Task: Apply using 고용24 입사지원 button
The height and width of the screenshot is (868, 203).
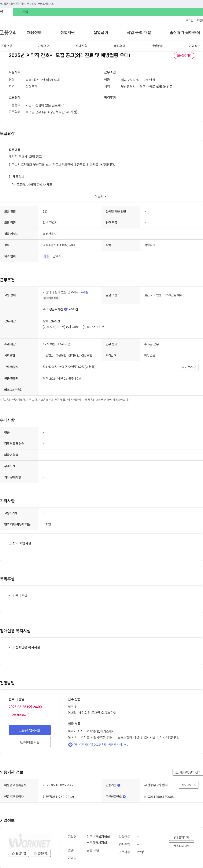Action: coord(30,730)
